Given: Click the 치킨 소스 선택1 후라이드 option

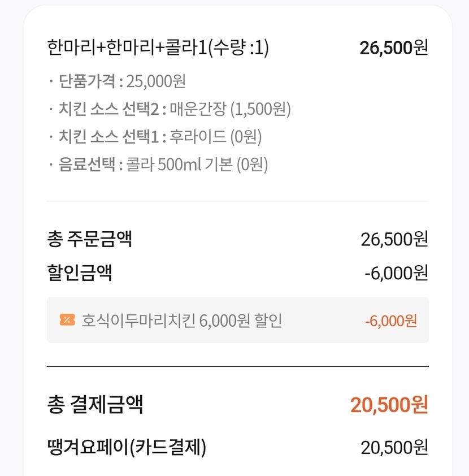Looking at the screenshot, I should (160, 136).
